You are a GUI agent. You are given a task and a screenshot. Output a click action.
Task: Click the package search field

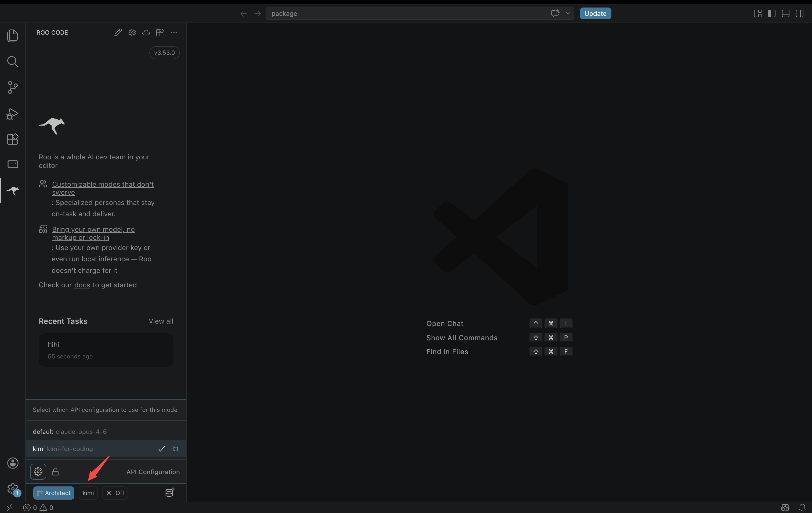[406, 13]
